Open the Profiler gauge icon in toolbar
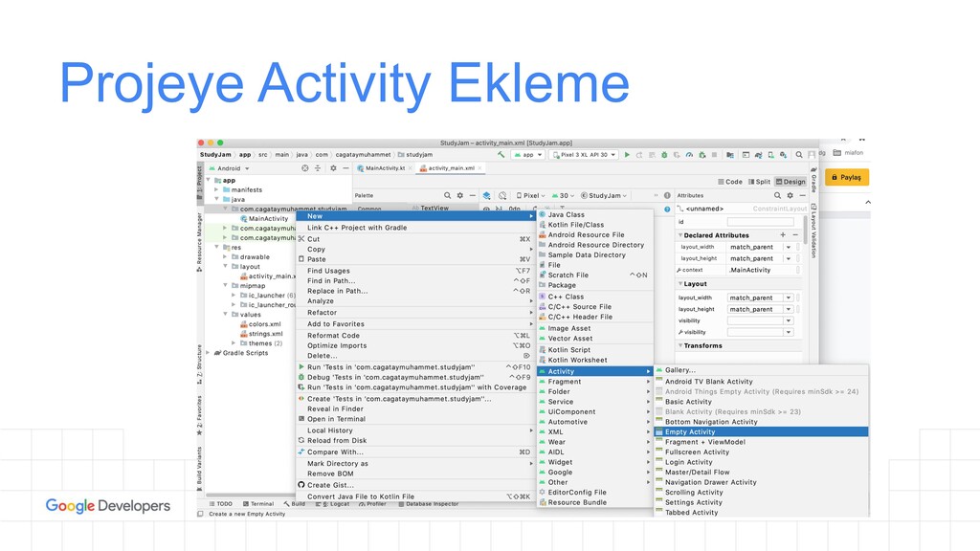Screen dimensions: 980x551 tap(689, 154)
